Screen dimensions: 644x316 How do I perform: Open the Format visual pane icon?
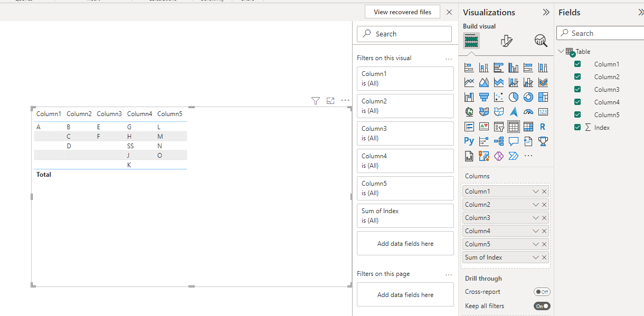[506, 41]
